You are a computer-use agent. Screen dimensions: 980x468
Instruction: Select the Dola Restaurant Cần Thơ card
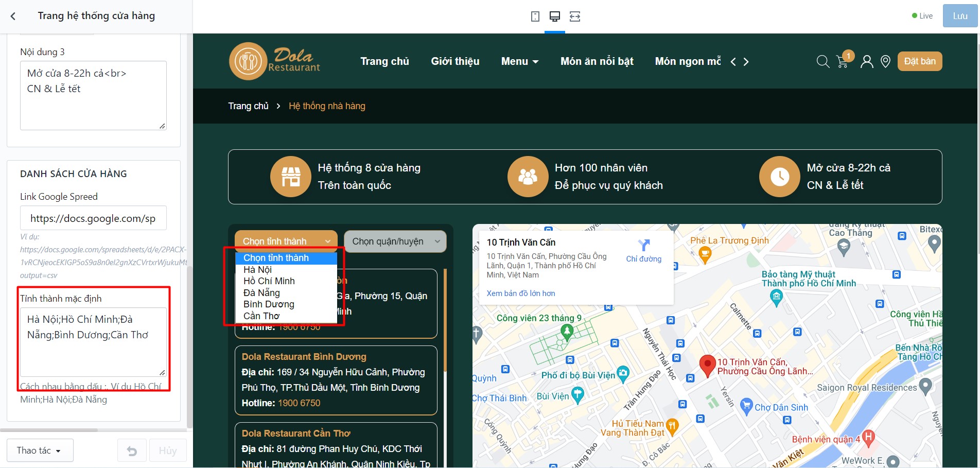pos(336,445)
